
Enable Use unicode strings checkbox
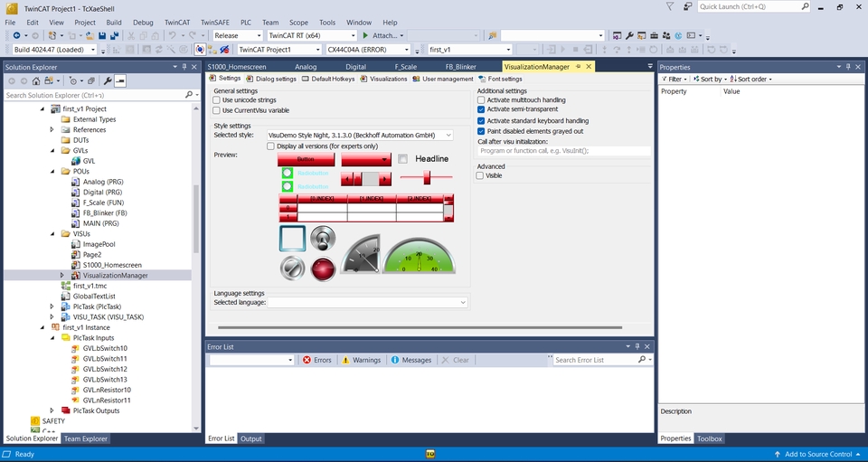point(216,100)
